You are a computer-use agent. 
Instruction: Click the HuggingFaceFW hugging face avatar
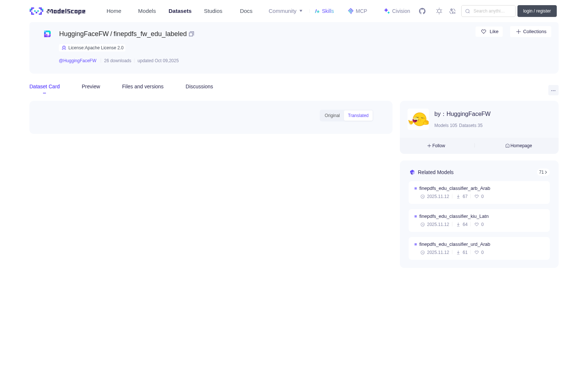(418, 119)
